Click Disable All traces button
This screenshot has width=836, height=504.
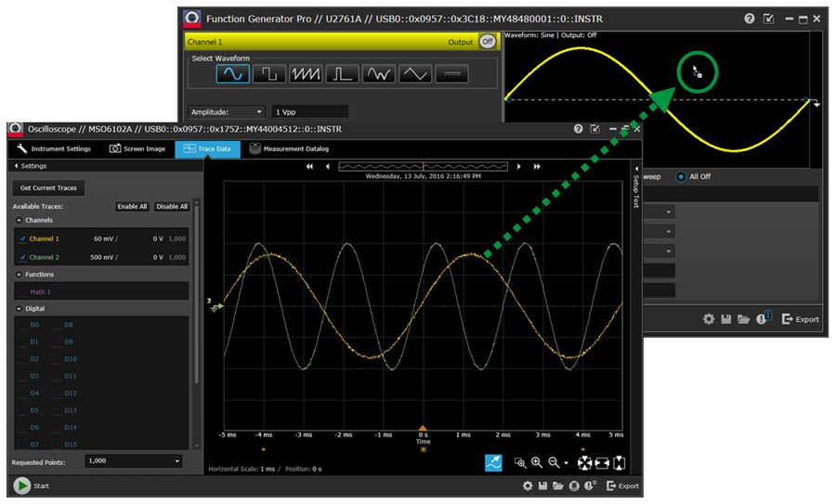coord(172,206)
